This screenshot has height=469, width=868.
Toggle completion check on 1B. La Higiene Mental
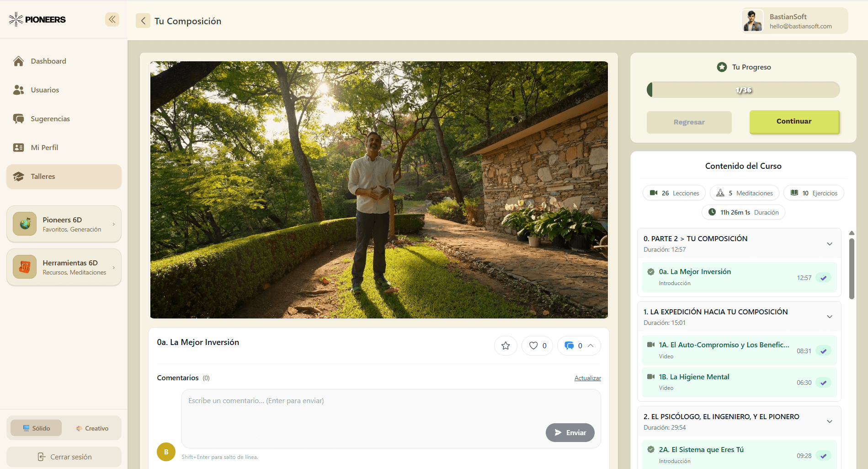coord(824,383)
